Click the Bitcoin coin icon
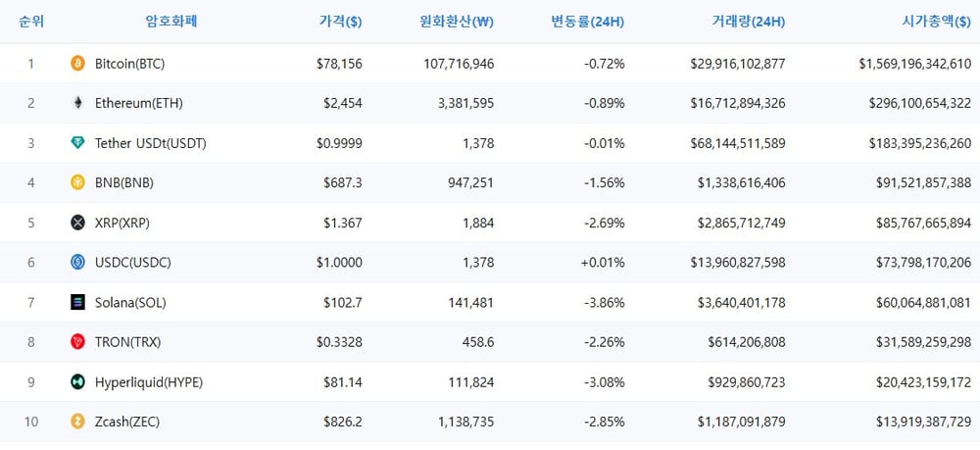Viewport: 980px width, 450px height. [77, 63]
